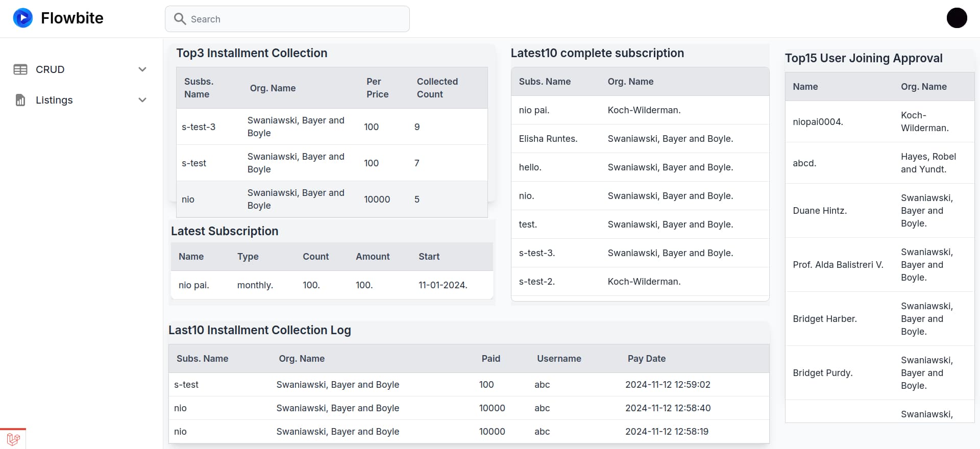Viewport: 980px width, 449px height.
Task: Expand the Listings menu chevron
Action: tap(142, 100)
